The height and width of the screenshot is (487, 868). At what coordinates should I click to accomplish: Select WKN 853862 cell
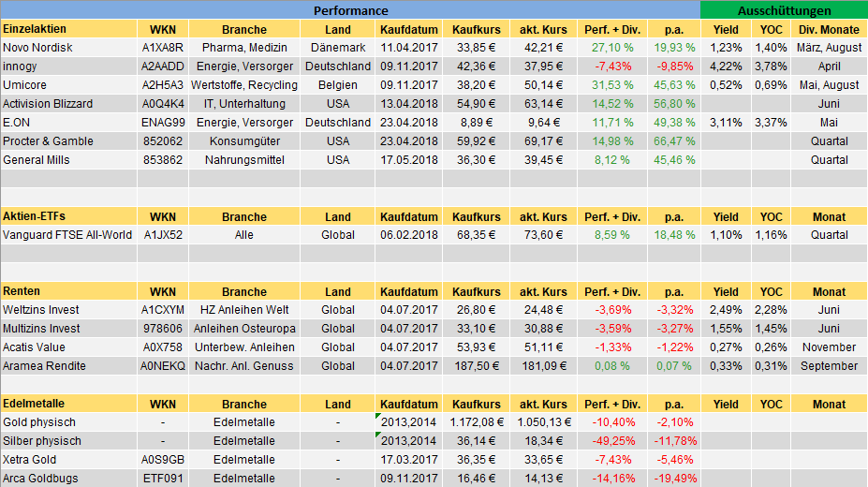(x=163, y=160)
